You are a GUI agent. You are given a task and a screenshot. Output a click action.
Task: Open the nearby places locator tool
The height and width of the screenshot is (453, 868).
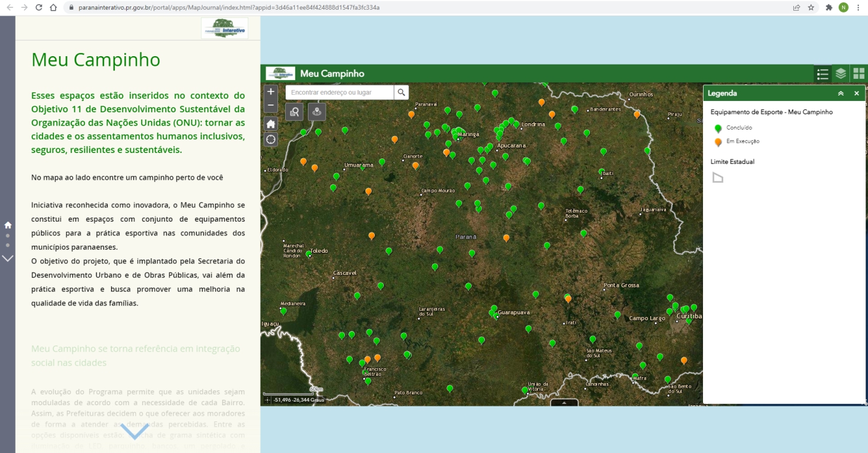[317, 112]
